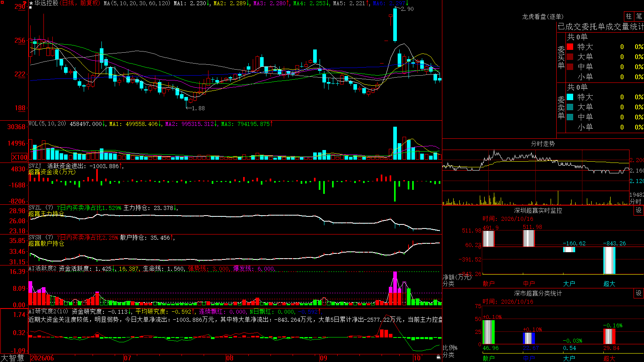This screenshot has width=644, height=362.
Task: Click the 超赢主力持仓 label
Action: click(46, 214)
